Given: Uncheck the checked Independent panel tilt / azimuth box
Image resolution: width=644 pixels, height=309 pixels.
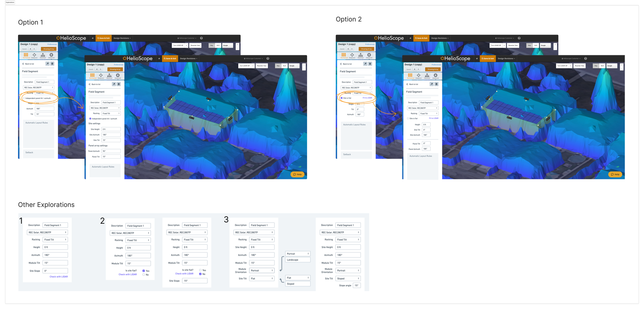Looking at the screenshot, I should click(90, 119).
